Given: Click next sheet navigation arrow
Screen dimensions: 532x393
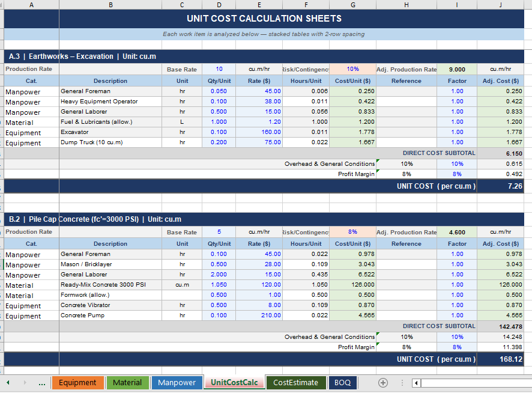Looking at the screenshot, I should pos(25,383).
